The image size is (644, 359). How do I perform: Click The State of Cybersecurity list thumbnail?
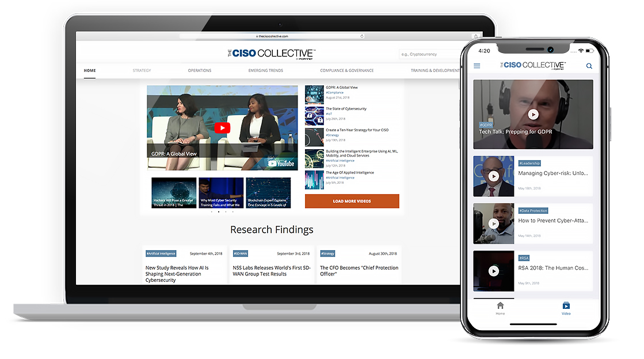pyautogui.click(x=314, y=116)
